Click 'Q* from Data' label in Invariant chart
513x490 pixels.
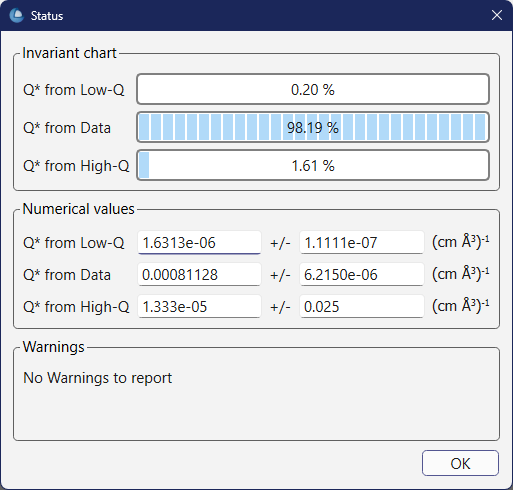[x=67, y=128]
